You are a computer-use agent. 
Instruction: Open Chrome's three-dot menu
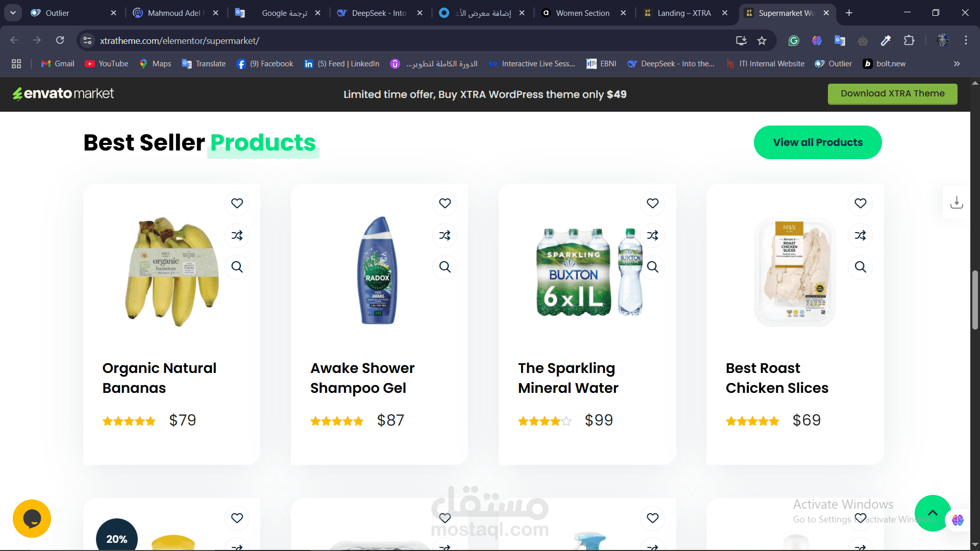(966, 41)
